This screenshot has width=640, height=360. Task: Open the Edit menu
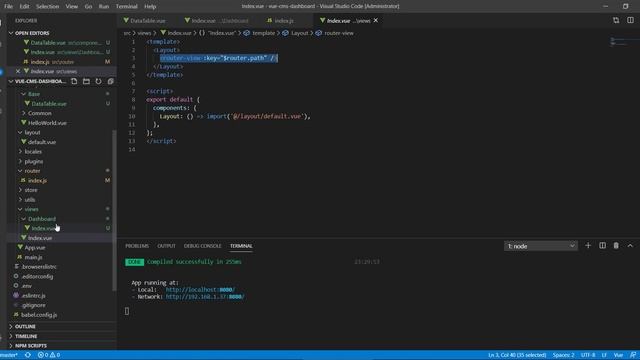click(x=24, y=7)
